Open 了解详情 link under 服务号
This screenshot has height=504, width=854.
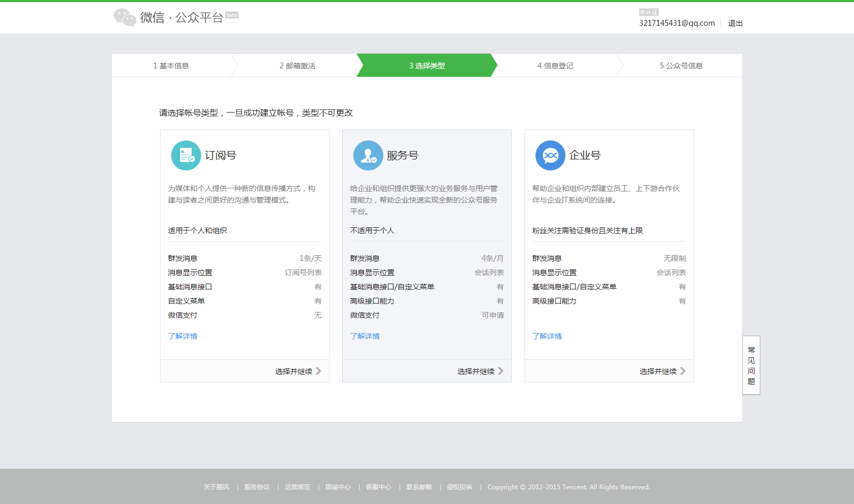coord(365,336)
